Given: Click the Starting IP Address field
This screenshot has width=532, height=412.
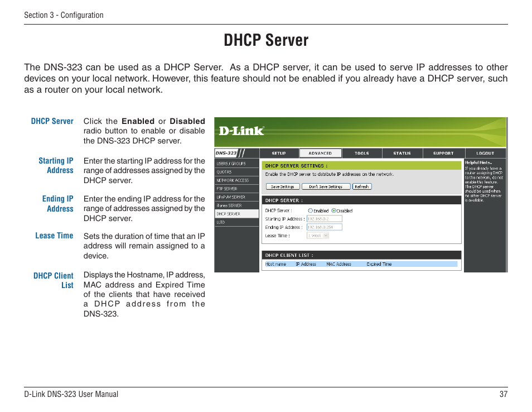Looking at the screenshot, I should [325, 219].
